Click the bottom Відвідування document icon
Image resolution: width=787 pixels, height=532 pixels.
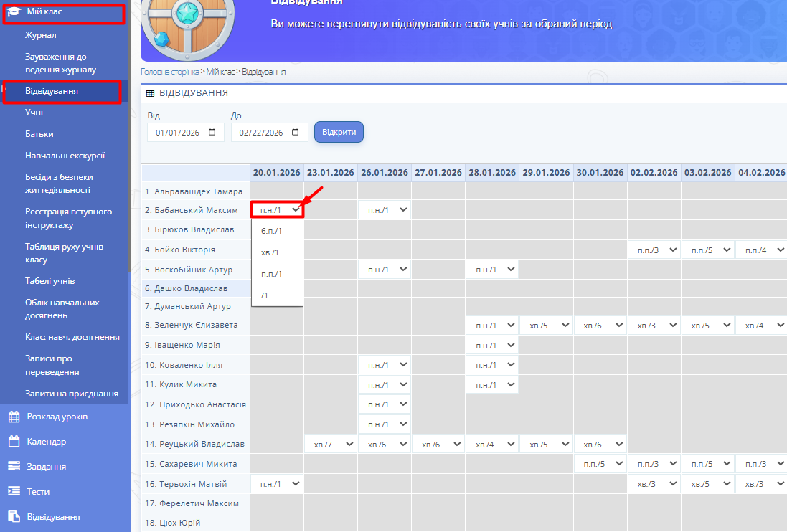pyautogui.click(x=14, y=517)
